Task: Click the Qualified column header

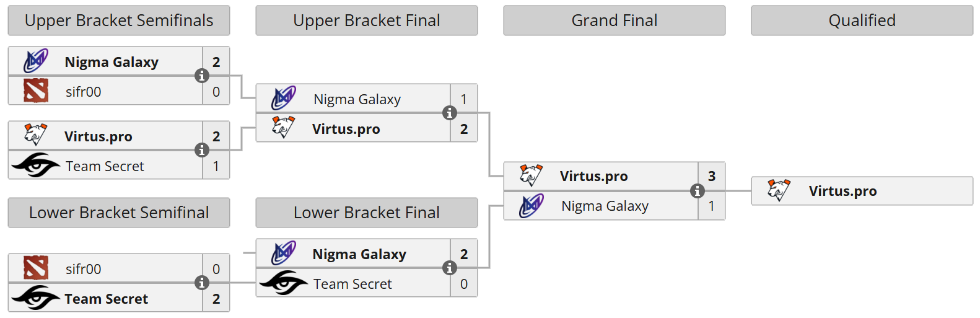Action: pos(862,20)
